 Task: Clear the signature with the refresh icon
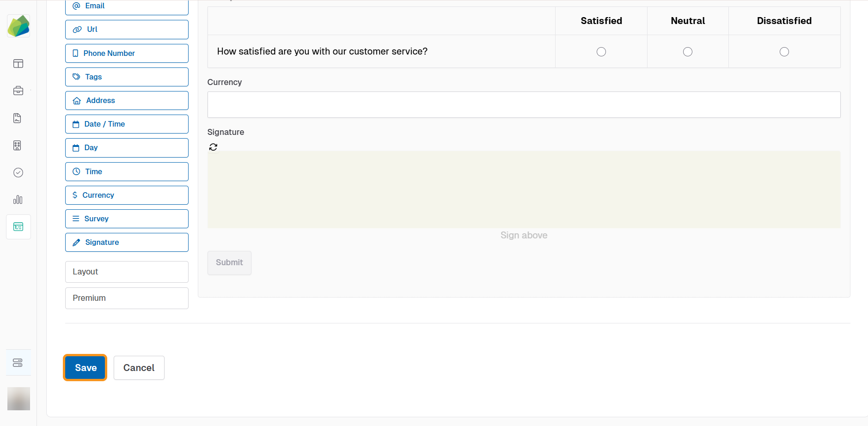tap(213, 147)
